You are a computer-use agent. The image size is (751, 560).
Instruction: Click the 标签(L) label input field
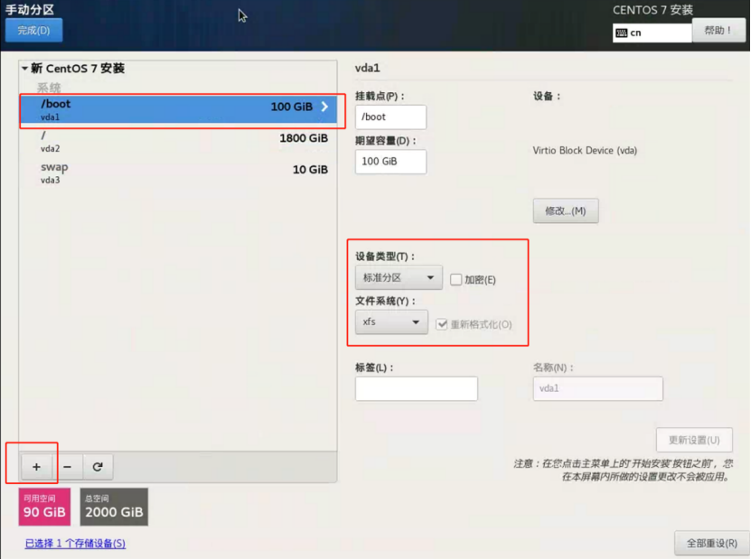point(417,388)
